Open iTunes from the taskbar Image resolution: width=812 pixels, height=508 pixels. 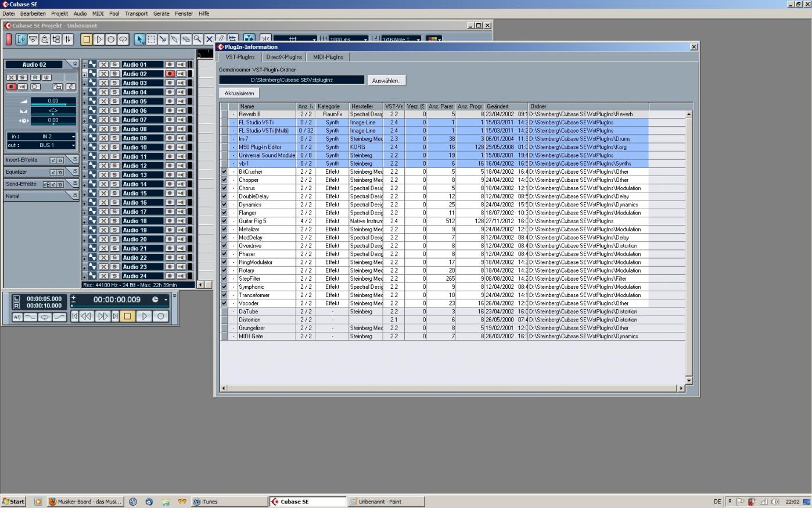click(229, 502)
